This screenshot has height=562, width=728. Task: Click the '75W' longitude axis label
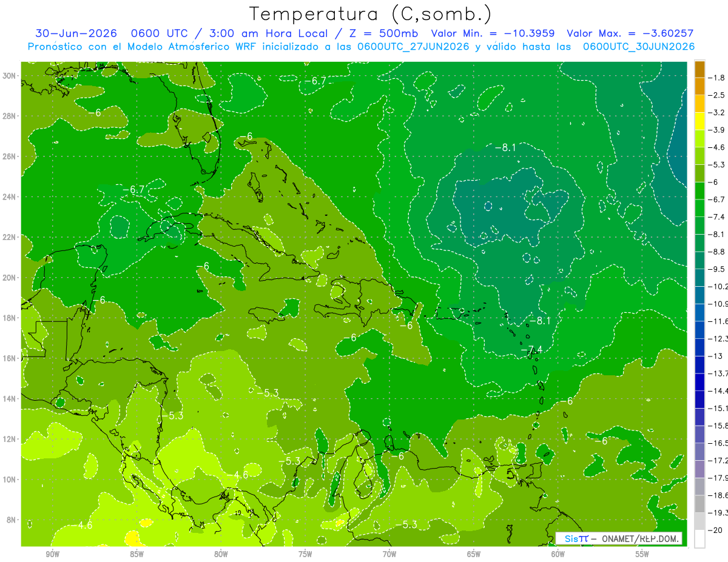[305, 554]
